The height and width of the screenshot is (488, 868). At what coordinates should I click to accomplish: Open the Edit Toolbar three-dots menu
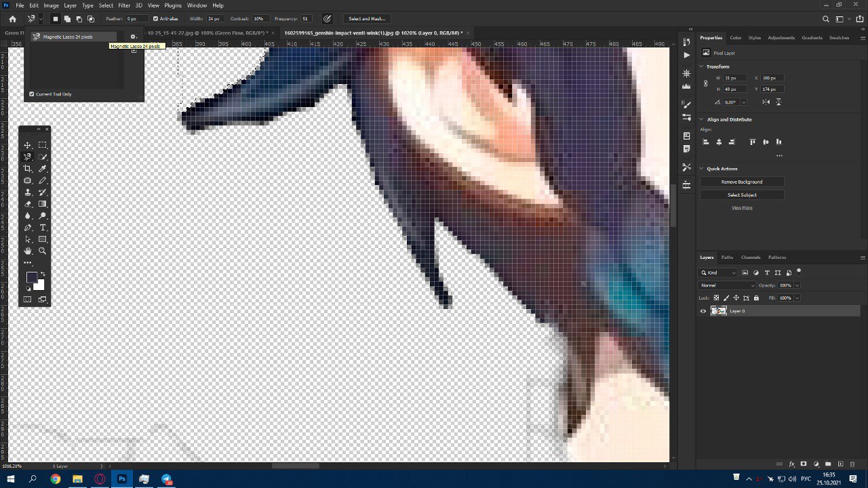(28, 262)
